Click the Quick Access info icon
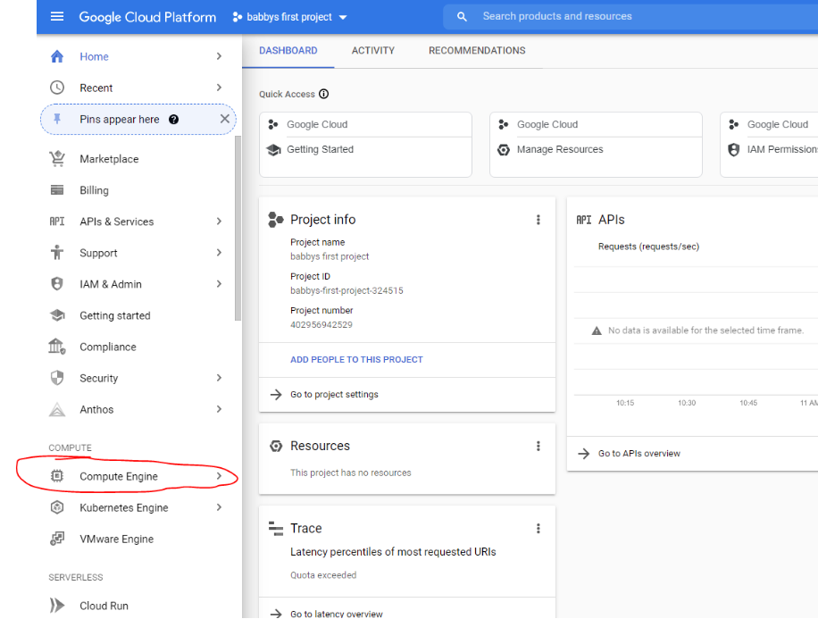818x644 pixels. click(324, 94)
